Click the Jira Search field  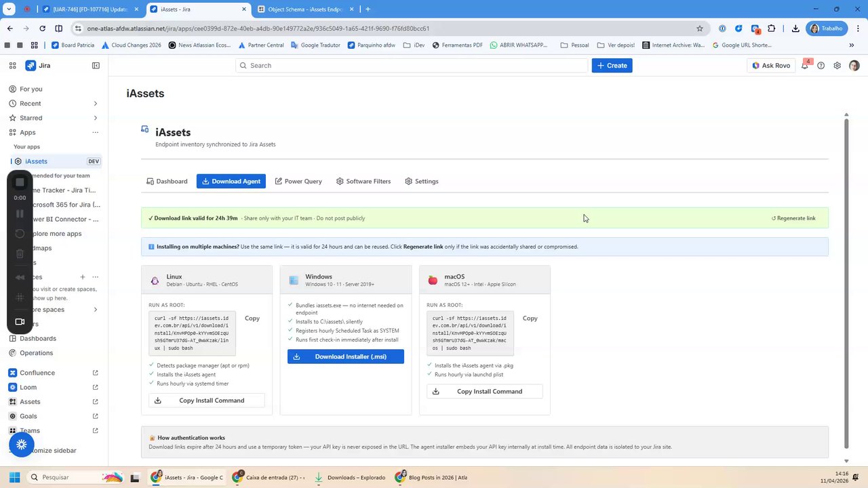[412, 66]
